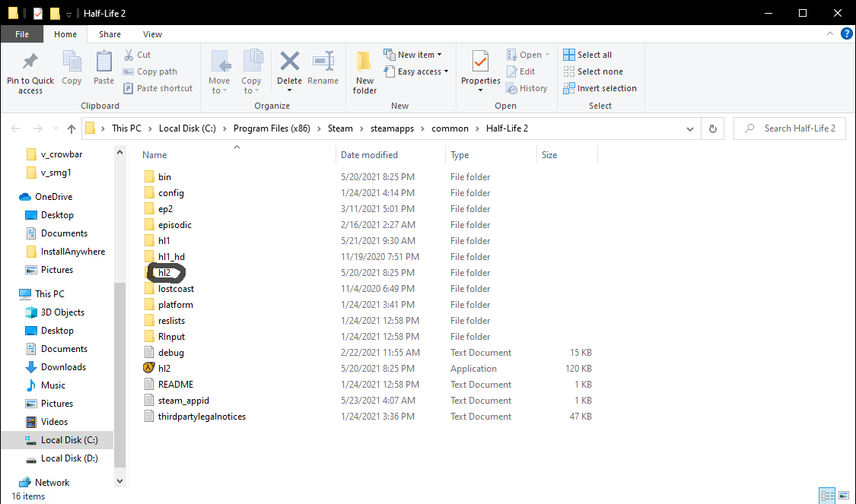This screenshot has width=856, height=504.
Task: Select the debug text document
Action: point(171,353)
